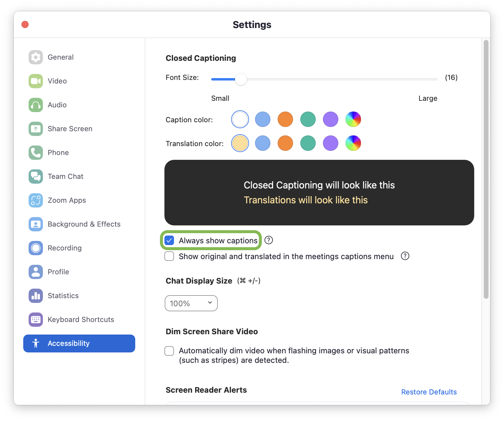Go to the Profile settings section
This screenshot has width=504, height=421.
pos(58,272)
